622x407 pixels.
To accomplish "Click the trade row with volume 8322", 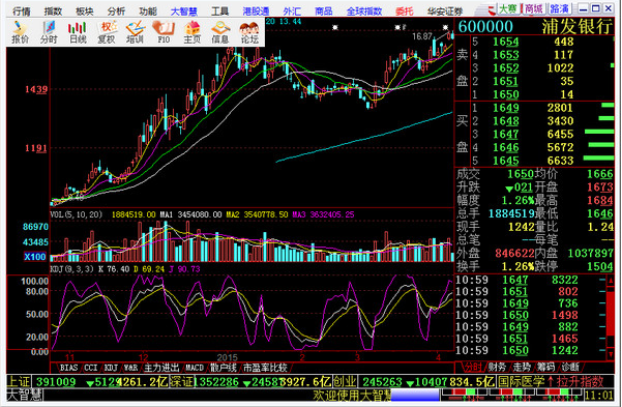I will point(530,280).
